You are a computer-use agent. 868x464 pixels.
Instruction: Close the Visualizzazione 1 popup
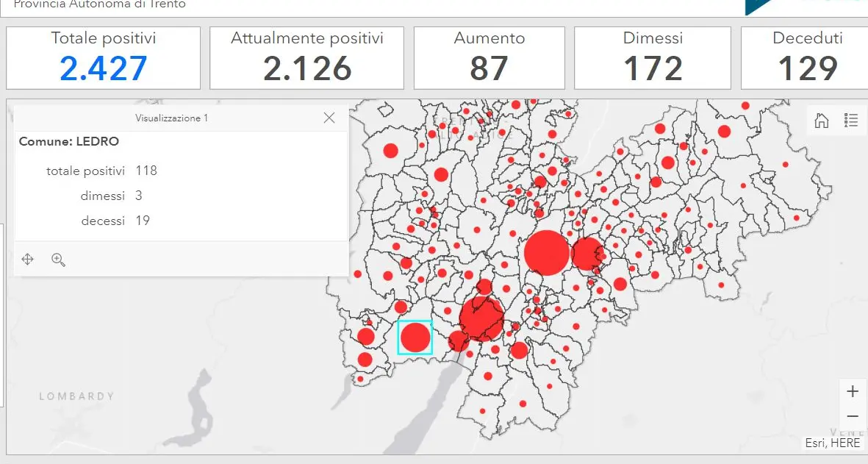[329, 118]
